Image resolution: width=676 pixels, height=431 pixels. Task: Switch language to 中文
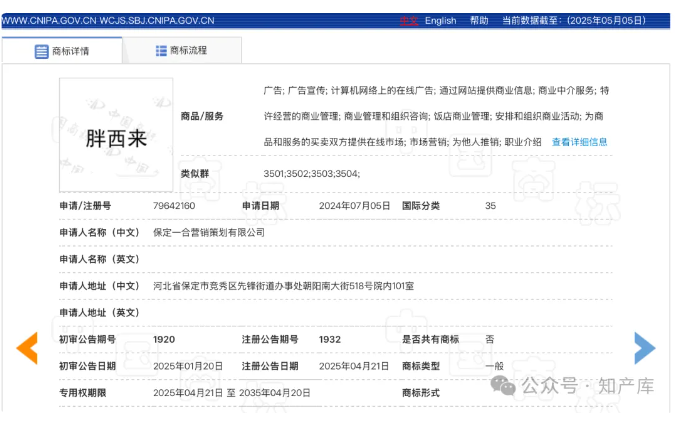tap(409, 20)
